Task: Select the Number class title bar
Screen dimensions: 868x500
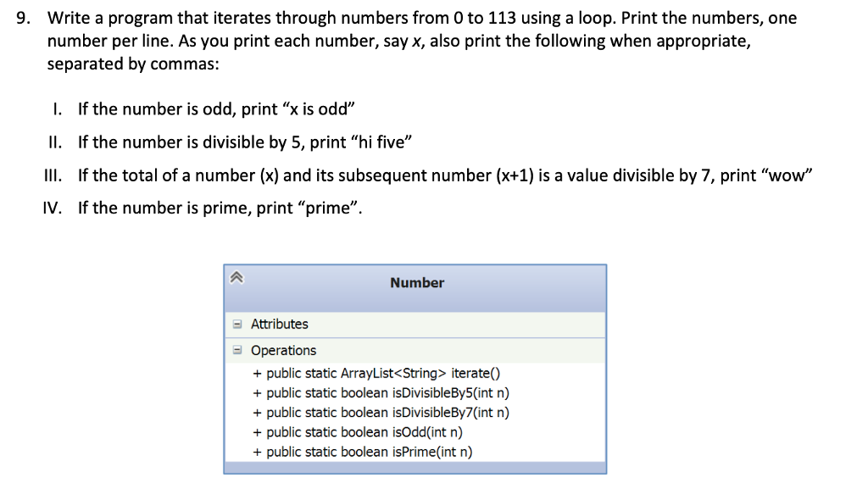Action: [x=416, y=282]
